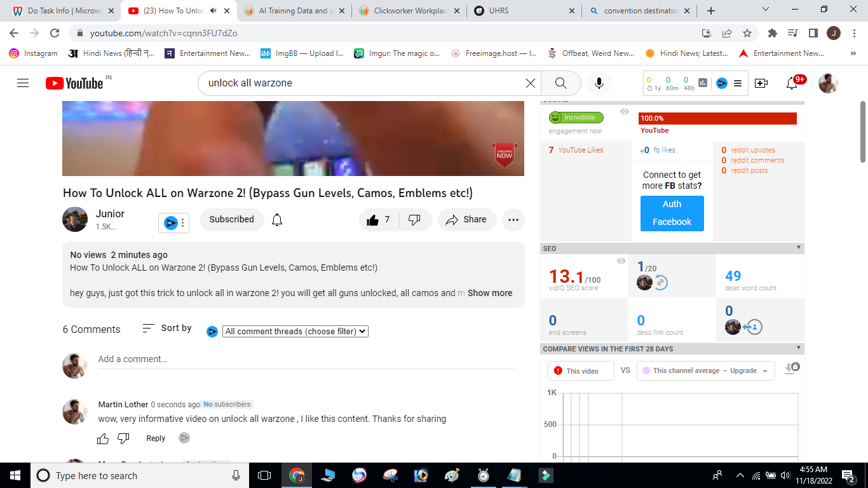Image resolution: width=868 pixels, height=488 pixels.
Task: Open Sort by comments menu
Action: 167,329
